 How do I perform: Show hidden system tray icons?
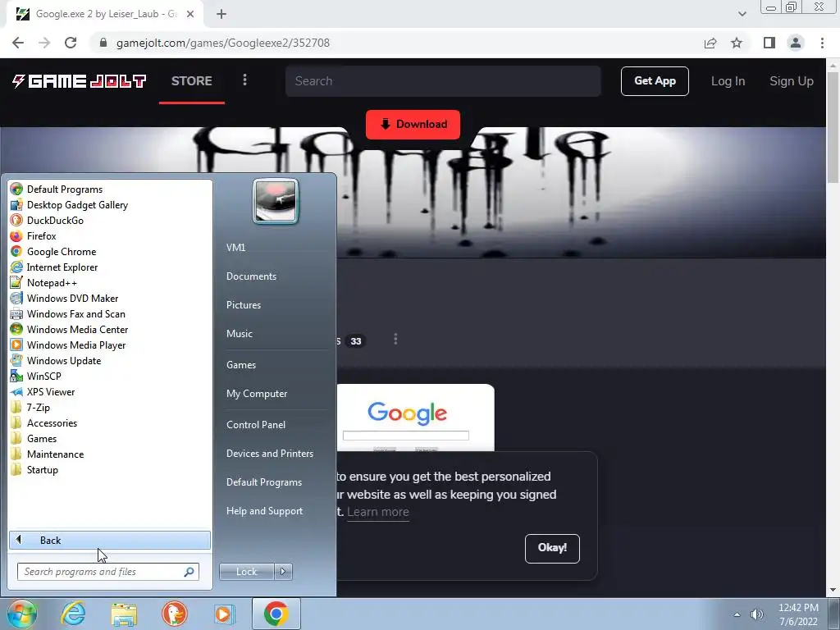[737, 614]
